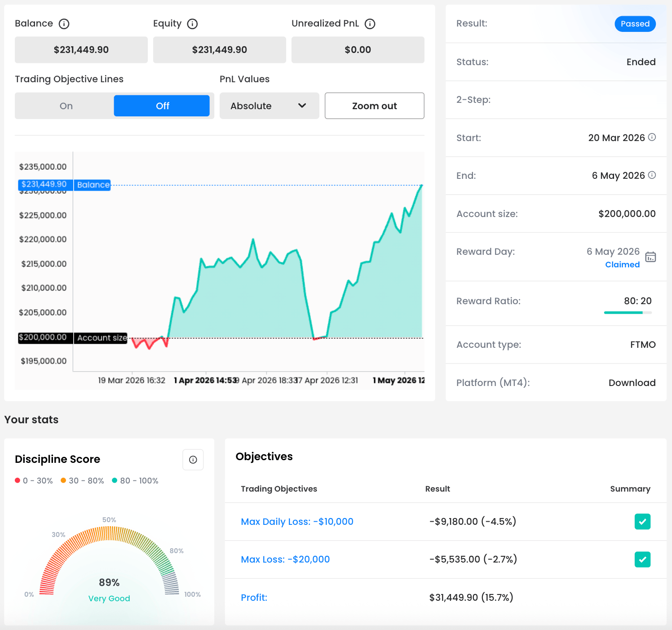Open the Max Daily Loss objective link

click(297, 522)
